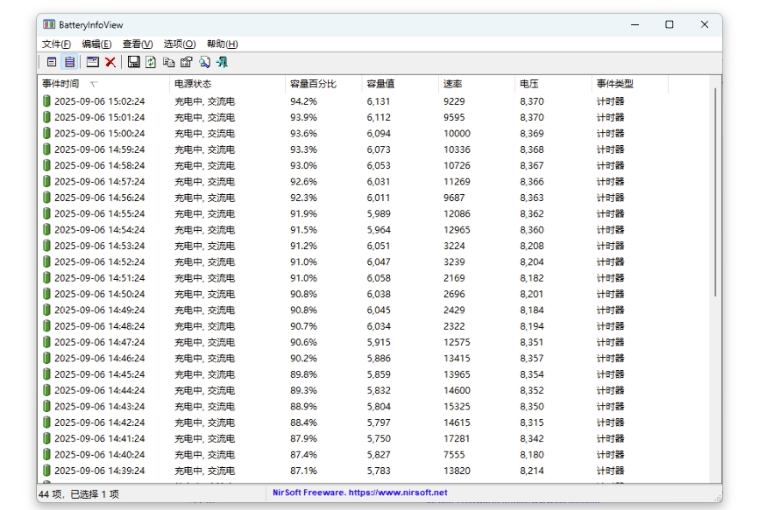
Task: Switch to battery information view icon
Action: [51, 62]
